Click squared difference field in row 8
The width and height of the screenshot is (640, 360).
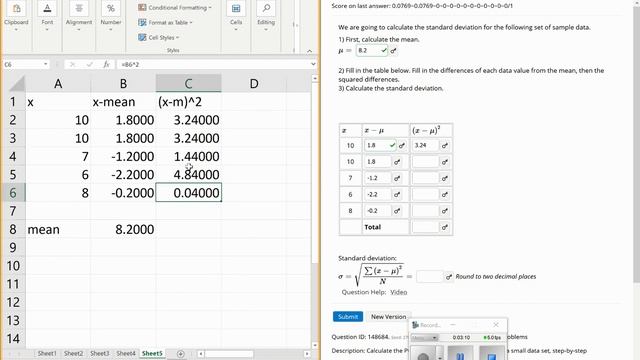pos(425,211)
